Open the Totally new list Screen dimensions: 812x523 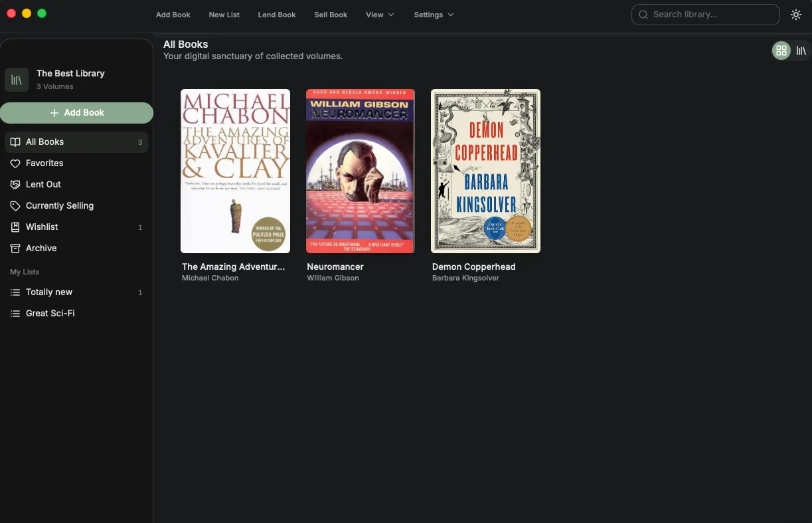click(x=76, y=292)
